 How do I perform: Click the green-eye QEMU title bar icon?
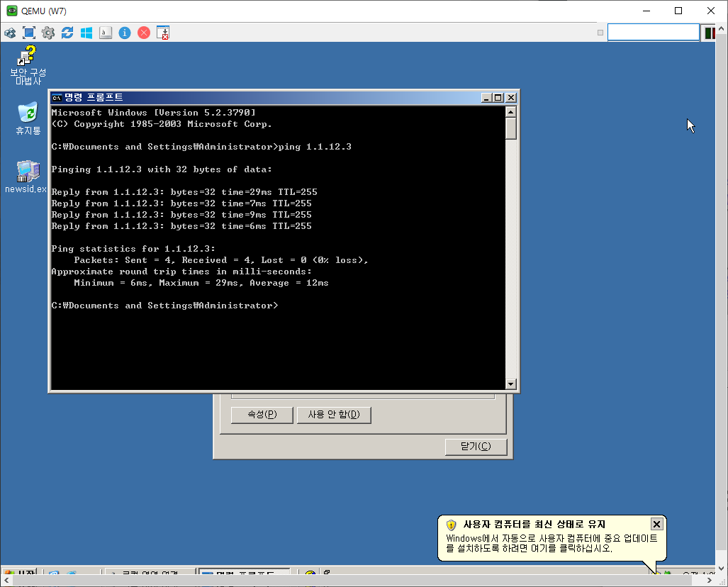11,11
